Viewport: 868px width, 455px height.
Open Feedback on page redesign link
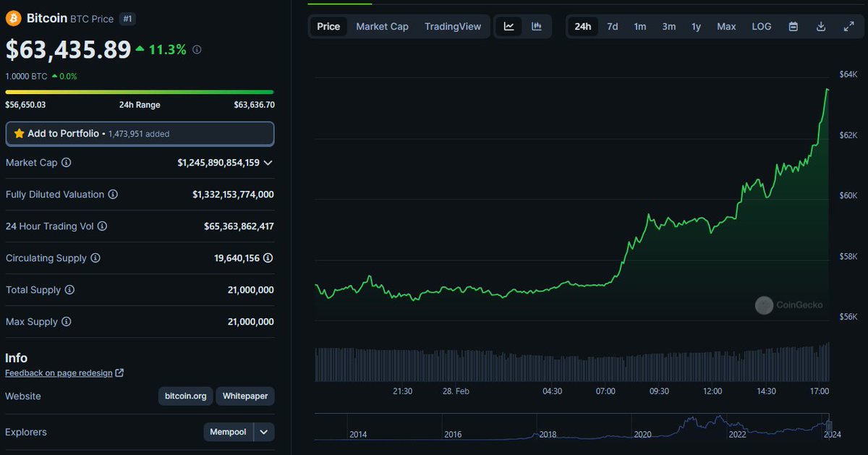coord(59,373)
